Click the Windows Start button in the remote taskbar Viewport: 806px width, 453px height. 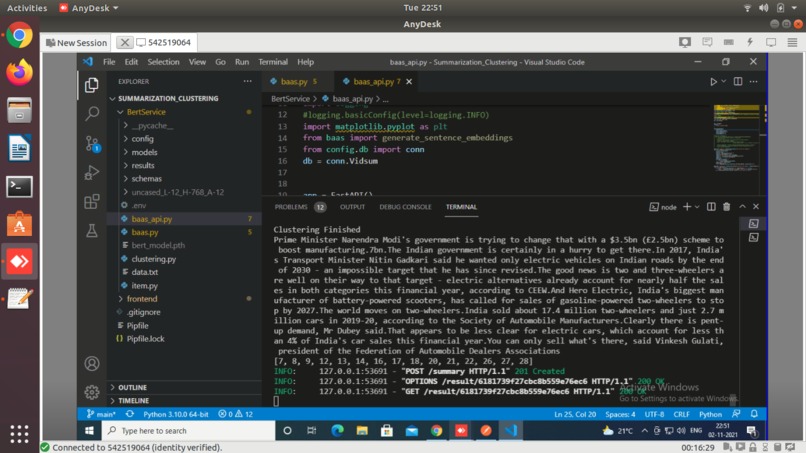click(x=89, y=431)
